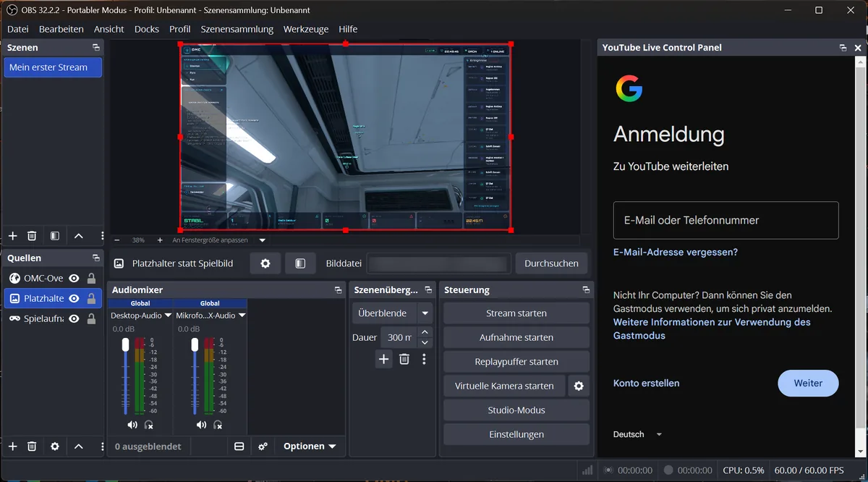Click Weiter on Google sign-in
868x482 pixels.
pos(808,383)
